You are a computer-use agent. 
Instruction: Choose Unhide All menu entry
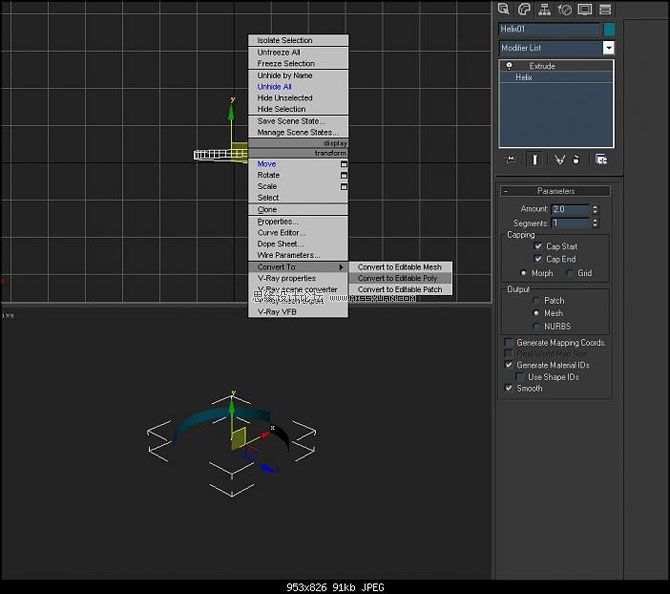(x=298, y=87)
